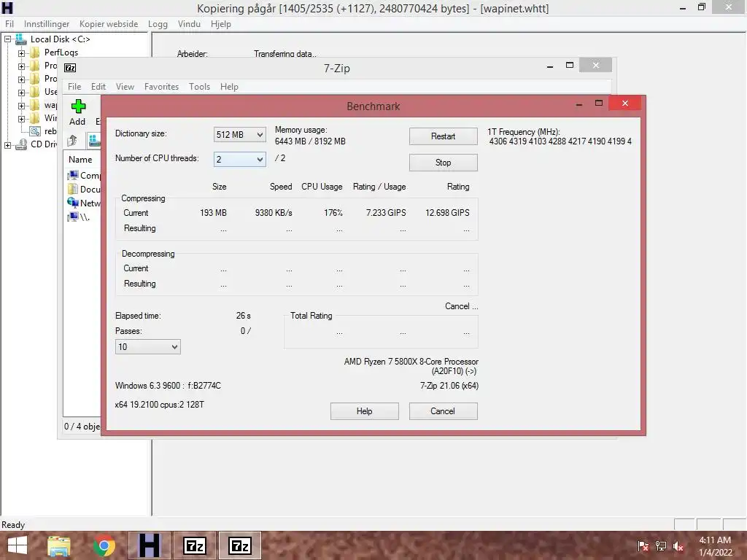Click the Cancel button in Benchmark dialog
The height and width of the screenshot is (560, 747).
coord(443,411)
